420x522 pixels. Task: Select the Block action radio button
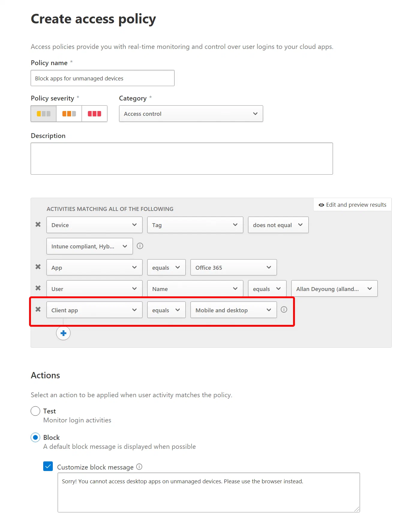[x=35, y=437]
